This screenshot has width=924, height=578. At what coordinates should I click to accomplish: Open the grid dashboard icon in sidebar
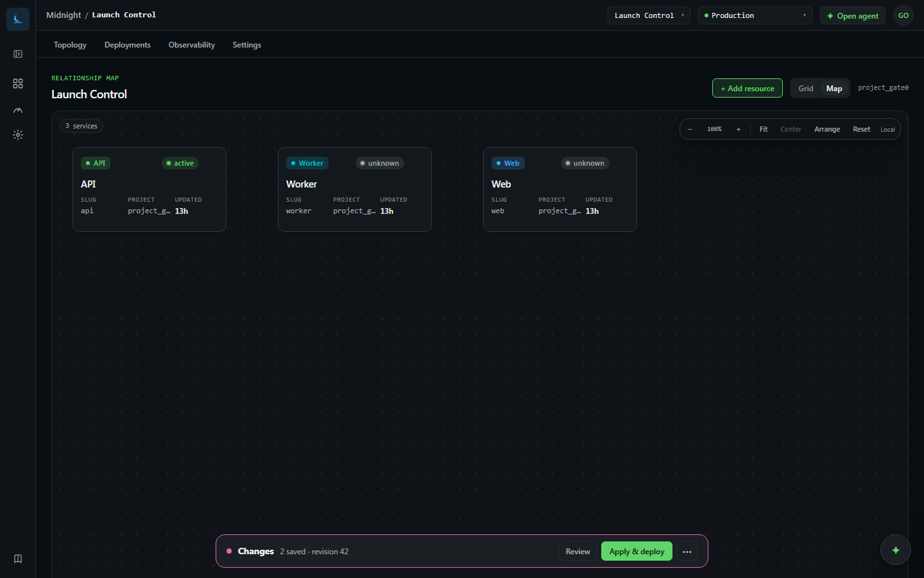18,83
